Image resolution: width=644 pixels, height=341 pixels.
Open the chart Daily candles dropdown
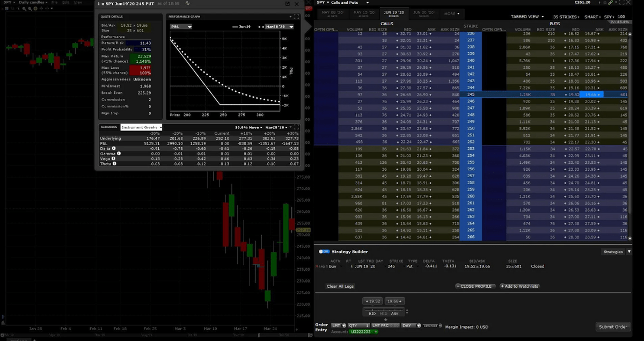click(x=33, y=3)
